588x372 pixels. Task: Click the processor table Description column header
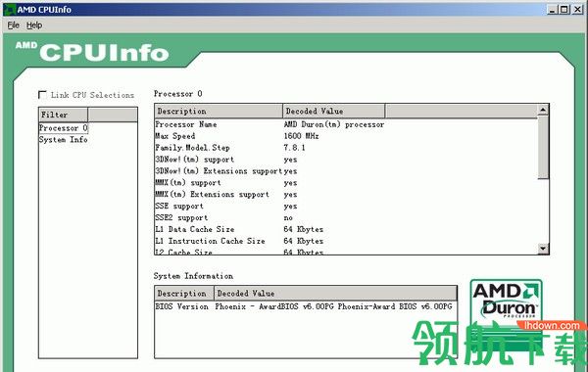[219, 112]
